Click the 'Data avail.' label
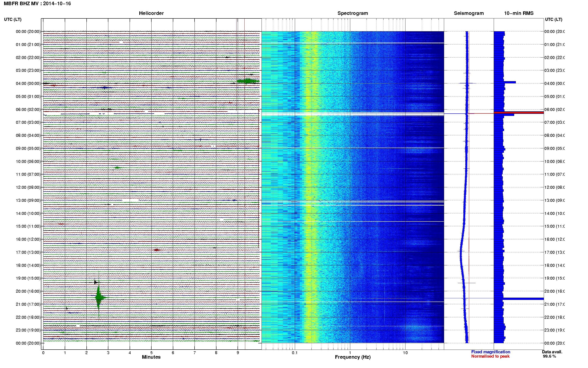 (x=552, y=352)
